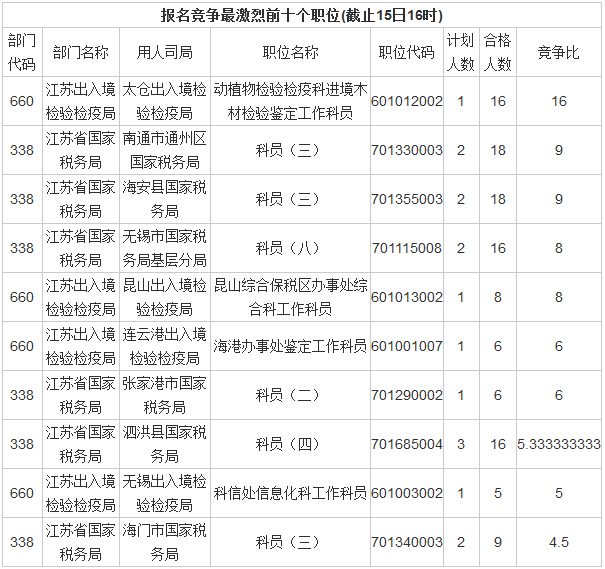This screenshot has height=569, width=605.
Task: Click position name 动植物检验检疫科进境木材检验鉴定工作科员
Action: click(291, 101)
